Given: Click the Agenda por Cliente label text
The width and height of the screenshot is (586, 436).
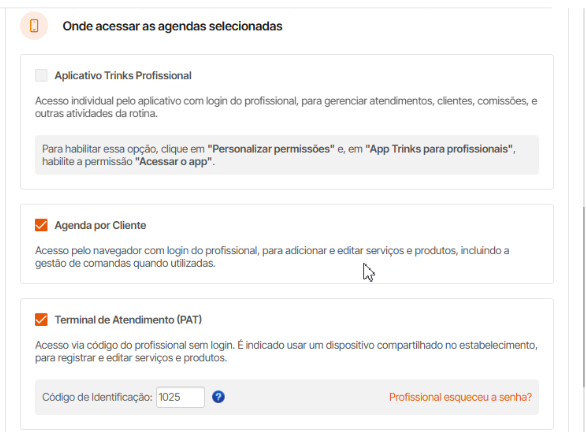Looking at the screenshot, I should click(100, 225).
